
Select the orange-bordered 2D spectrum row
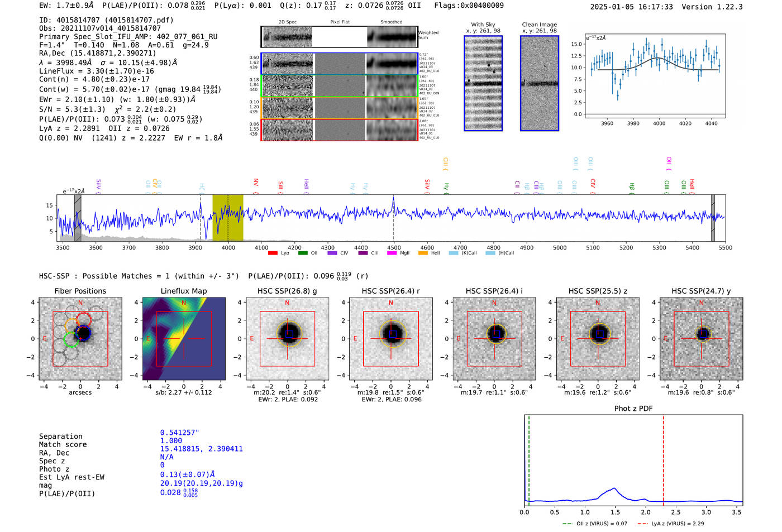pos(340,108)
